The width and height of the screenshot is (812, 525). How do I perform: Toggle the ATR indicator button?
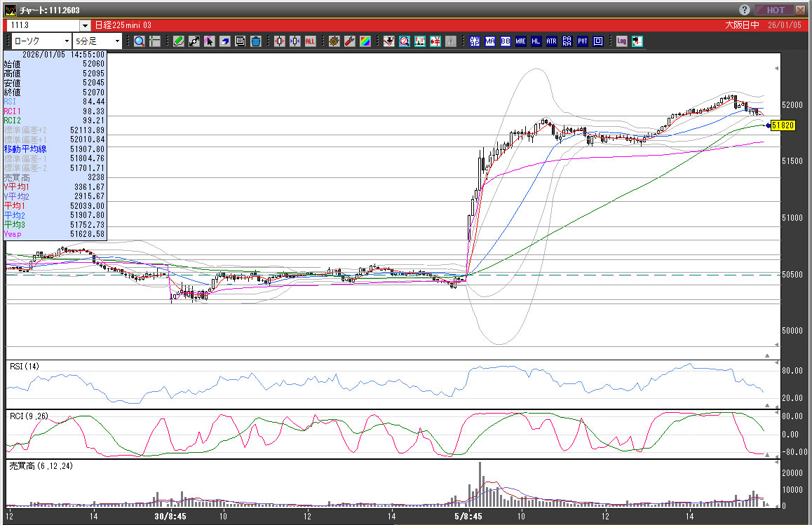point(551,41)
